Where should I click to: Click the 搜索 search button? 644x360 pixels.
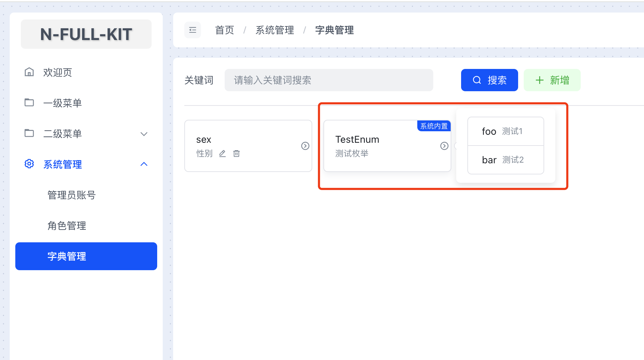[x=489, y=80]
